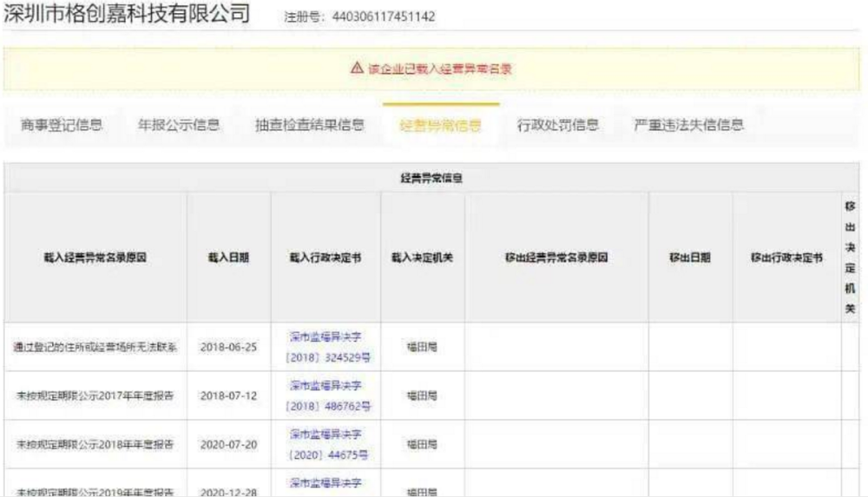This screenshot has width=868, height=497.
Task: Click the 该企业已载入经营异常名录 warning text
Action: [x=439, y=69]
